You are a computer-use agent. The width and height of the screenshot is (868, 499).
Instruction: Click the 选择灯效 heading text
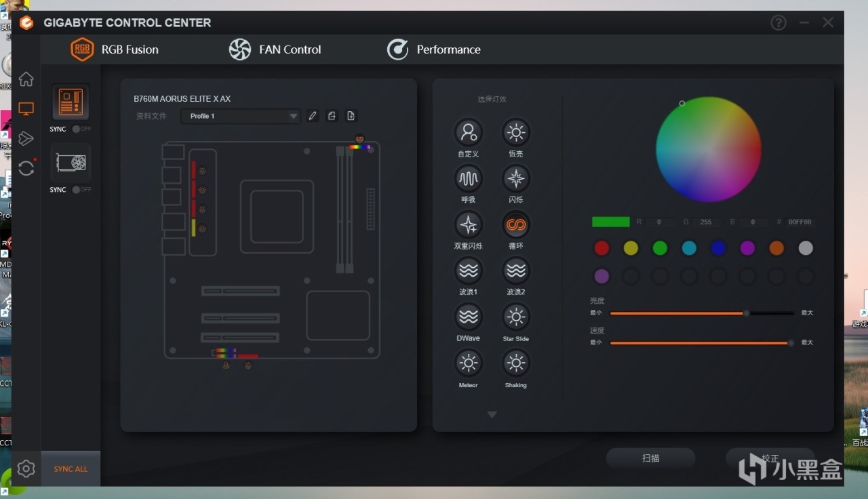point(492,99)
